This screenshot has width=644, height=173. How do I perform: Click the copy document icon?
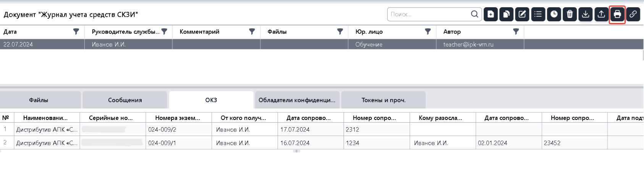(x=506, y=15)
